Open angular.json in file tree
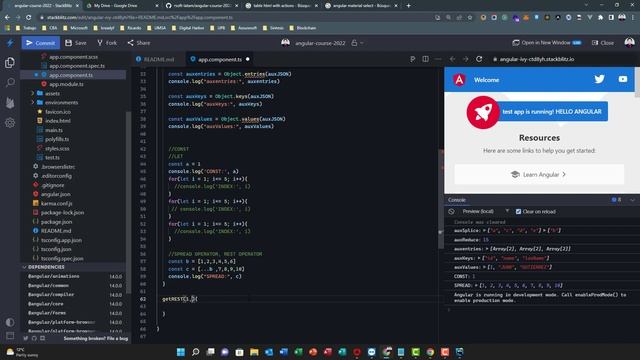 pos(55,194)
